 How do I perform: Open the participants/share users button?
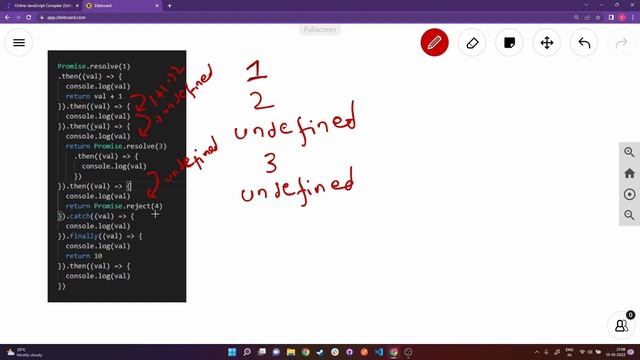coord(621,325)
